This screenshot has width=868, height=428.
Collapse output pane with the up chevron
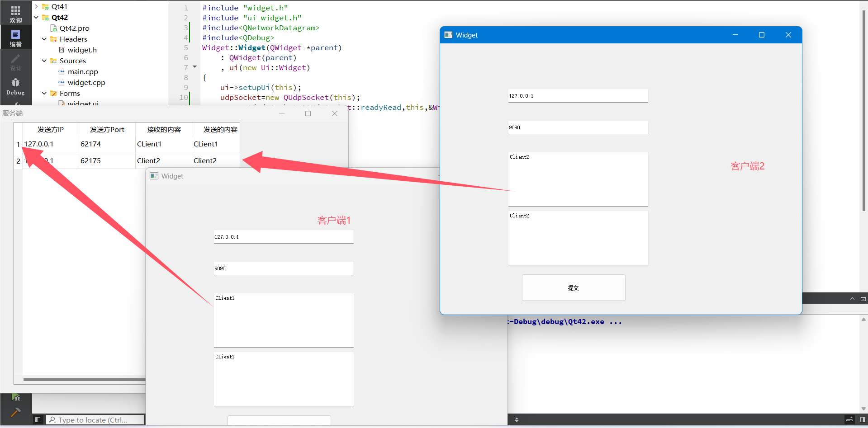click(x=852, y=299)
